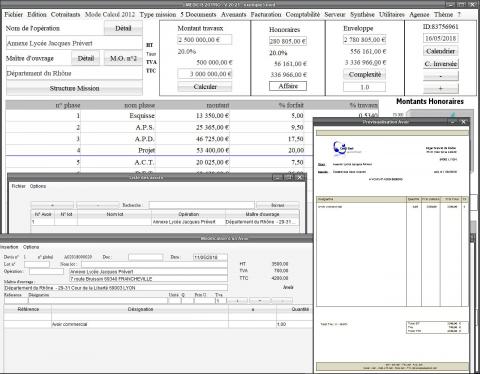The image size is (480, 374).
Task: Click the Structure Mission button
Action: coord(74,88)
